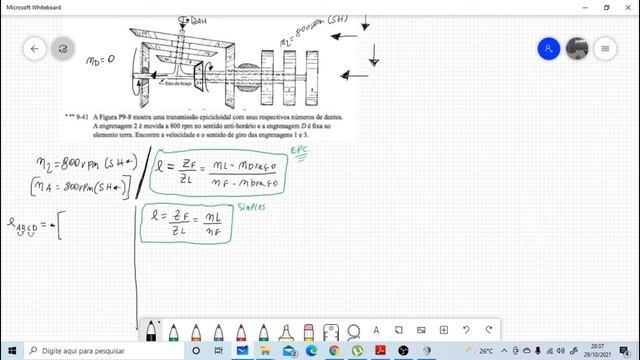Open volume speaker tray icon
The height and width of the screenshot is (360, 640).
(561, 351)
